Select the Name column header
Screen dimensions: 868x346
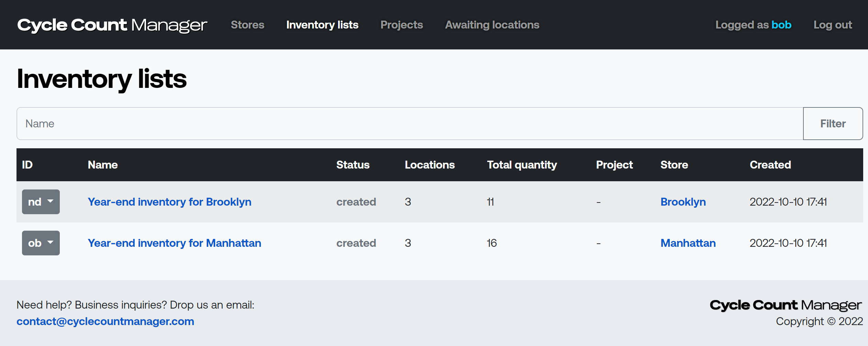[x=103, y=165]
